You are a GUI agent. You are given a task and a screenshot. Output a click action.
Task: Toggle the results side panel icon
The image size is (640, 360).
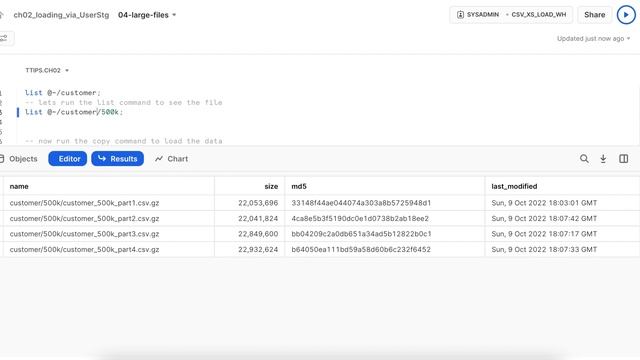[623, 159]
